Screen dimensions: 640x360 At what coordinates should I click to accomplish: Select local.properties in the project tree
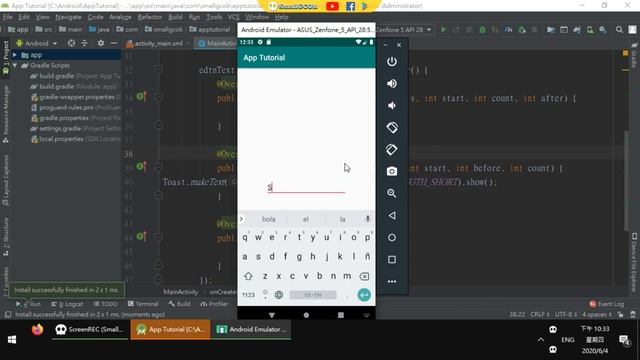tap(60, 139)
